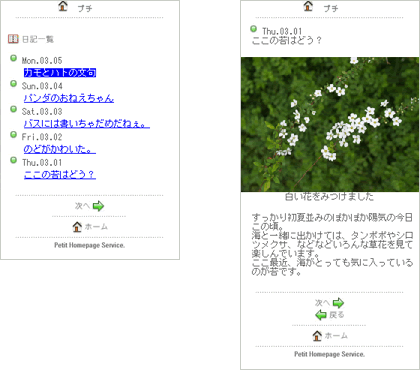Open the バスには書いちゃだめだねぇ。 entry

click(87, 124)
